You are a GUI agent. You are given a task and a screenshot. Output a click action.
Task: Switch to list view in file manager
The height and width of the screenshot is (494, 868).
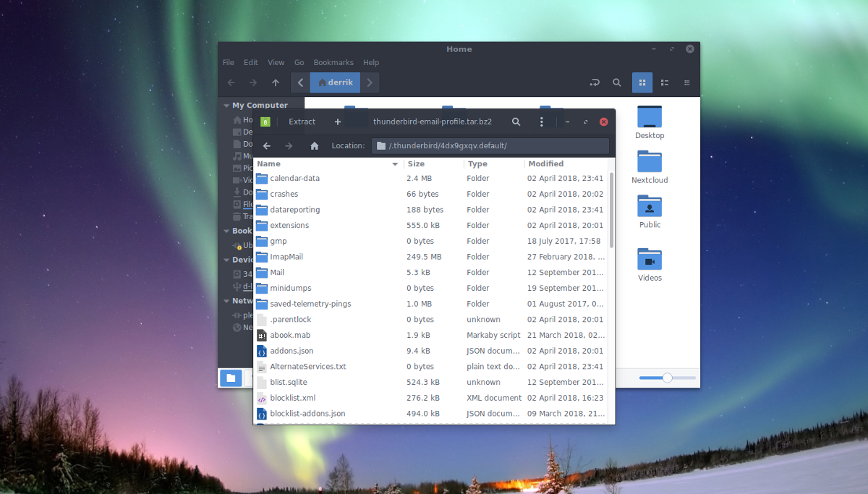[665, 82]
